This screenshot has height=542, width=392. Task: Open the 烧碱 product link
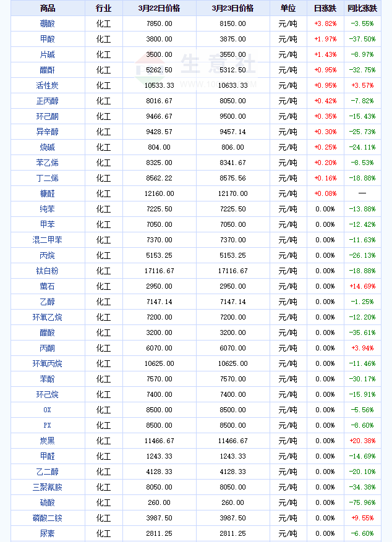48,147
